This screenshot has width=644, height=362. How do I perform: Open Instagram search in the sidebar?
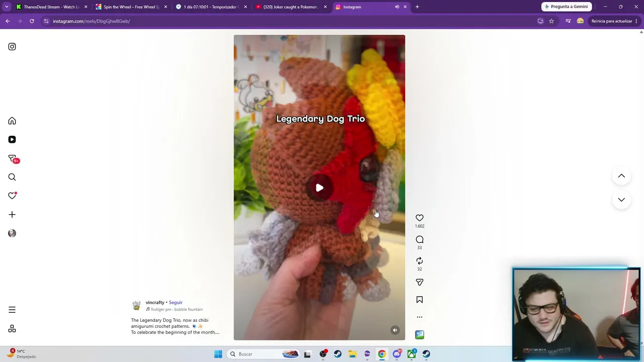pyautogui.click(x=12, y=177)
